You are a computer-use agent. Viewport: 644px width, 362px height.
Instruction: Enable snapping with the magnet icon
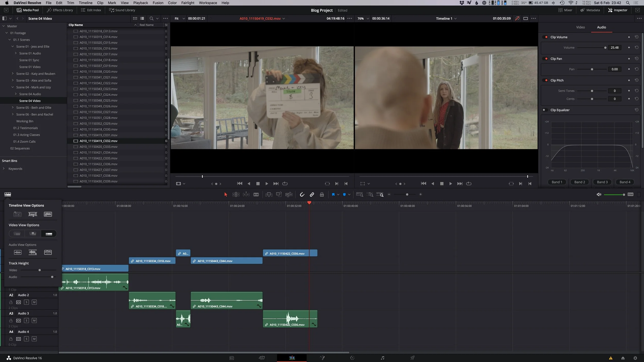[x=302, y=194]
